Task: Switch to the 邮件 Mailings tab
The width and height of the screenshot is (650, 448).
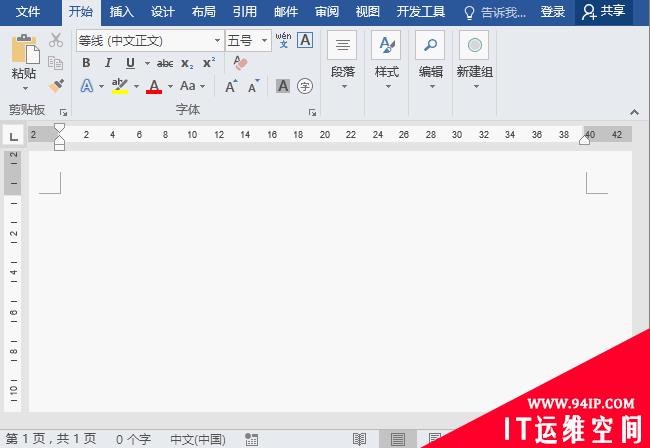Action: [286, 12]
